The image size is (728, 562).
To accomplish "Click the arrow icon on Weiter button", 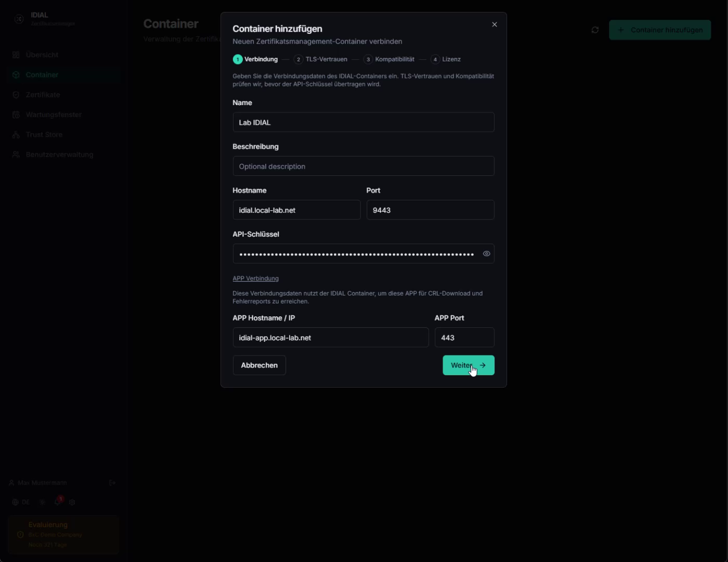I will (x=483, y=365).
